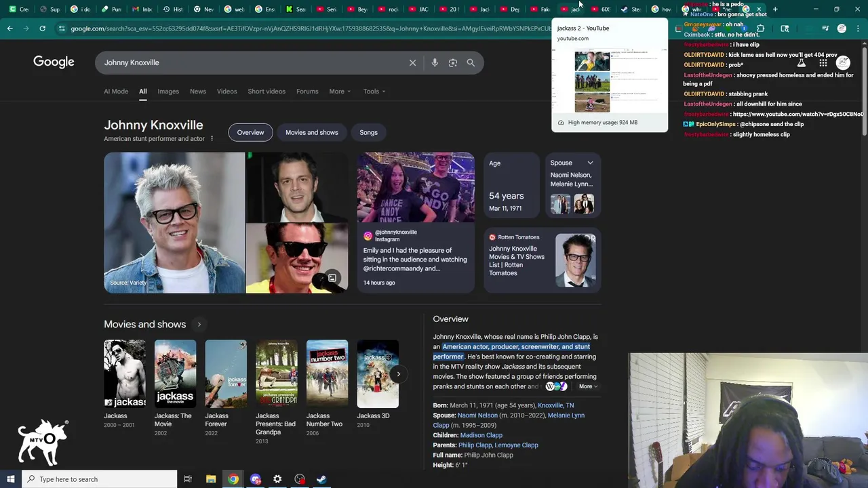Open Chrome profile avatar in toolbar

click(x=842, y=28)
